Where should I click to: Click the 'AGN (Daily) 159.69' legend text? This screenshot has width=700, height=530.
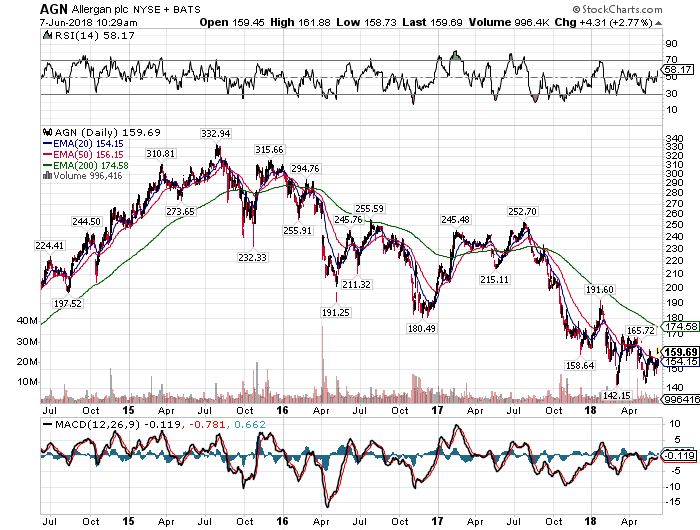(x=107, y=133)
